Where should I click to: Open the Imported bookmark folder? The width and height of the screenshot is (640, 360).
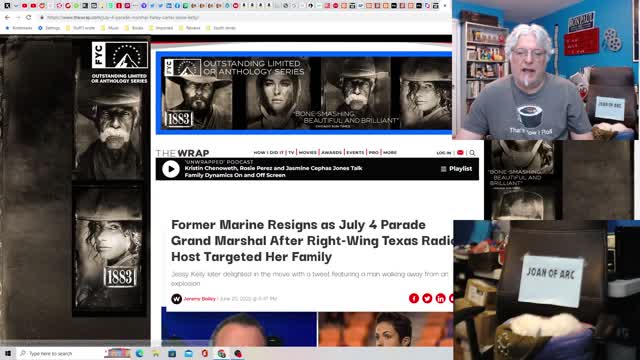[x=161, y=28]
